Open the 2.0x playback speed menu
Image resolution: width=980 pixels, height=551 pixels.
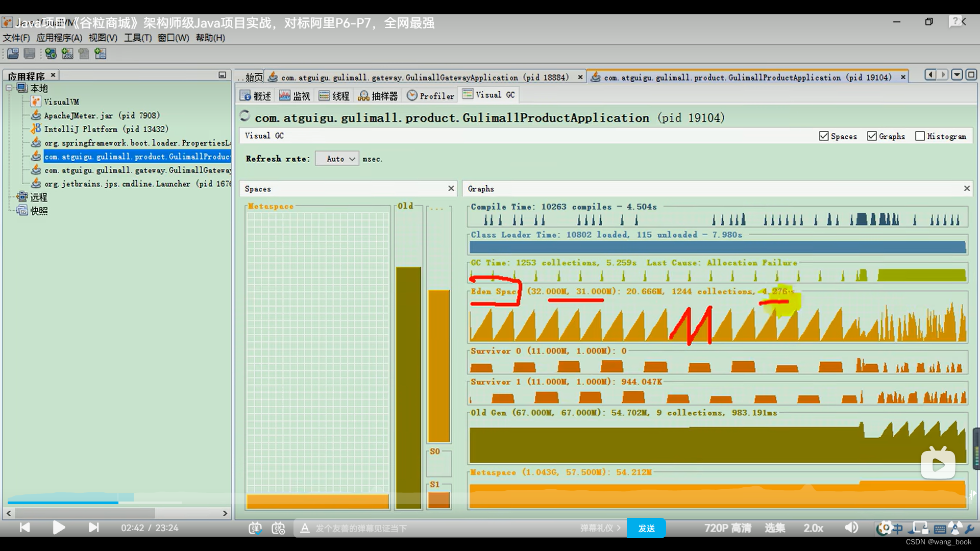(814, 528)
